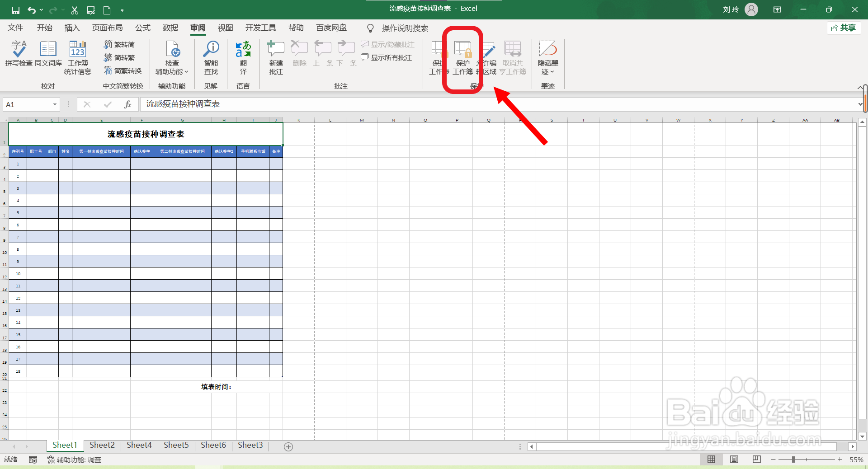Click the Share (共享) button
868x469 pixels.
844,28
